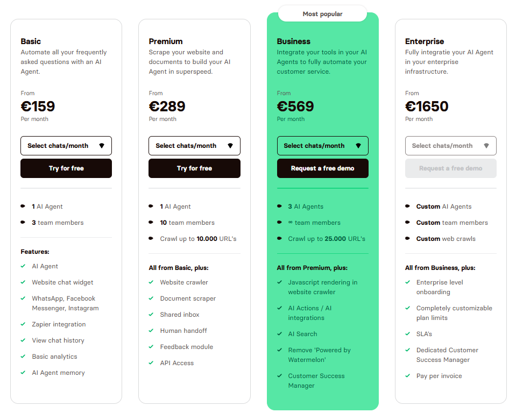Click the Enterprise plan heading

pos(425,41)
